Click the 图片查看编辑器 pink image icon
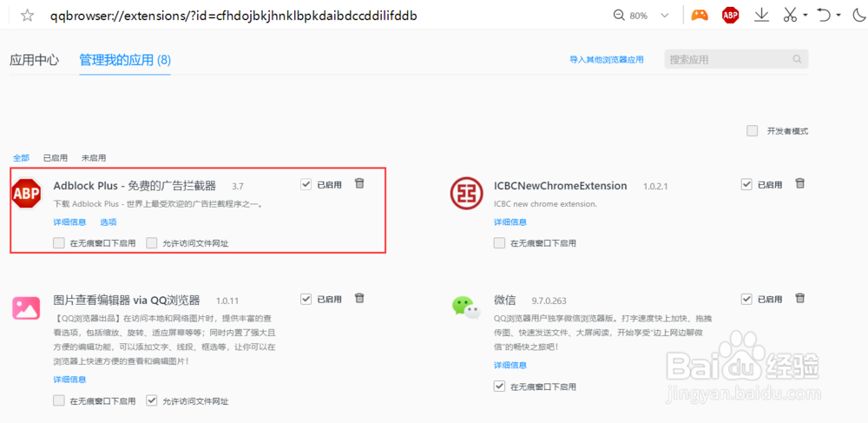868x423 pixels. (x=26, y=307)
